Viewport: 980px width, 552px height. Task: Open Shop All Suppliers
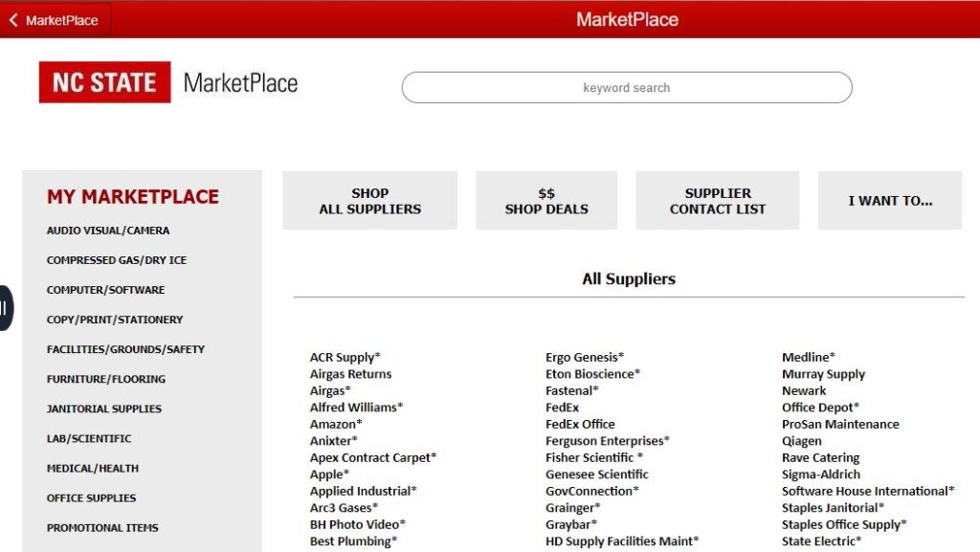click(370, 201)
